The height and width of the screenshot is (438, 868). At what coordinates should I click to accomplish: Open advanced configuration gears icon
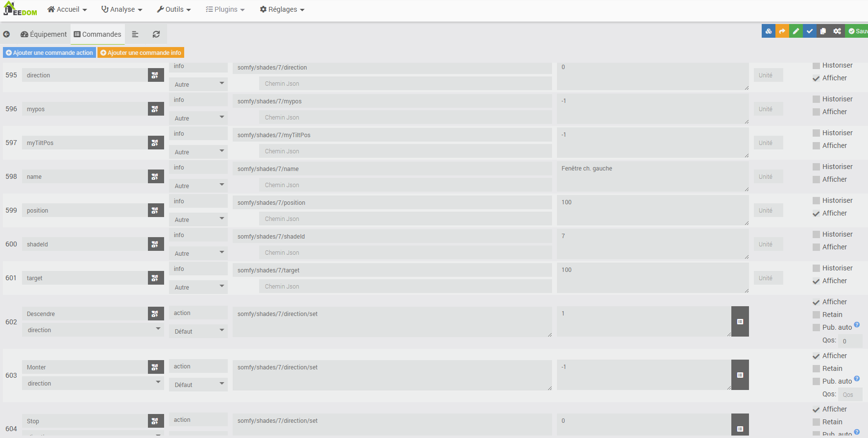pos(838,31)
